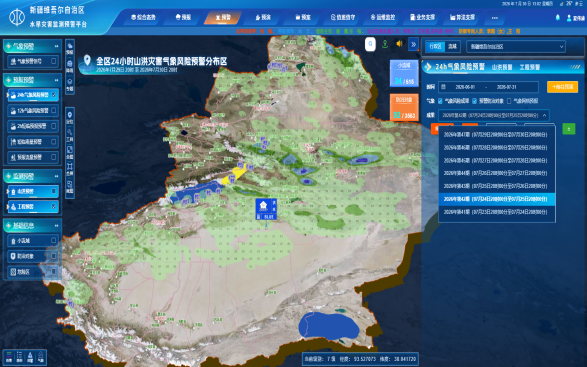Collapse the 成果 period dropdown list
Viewport: 587px width, 367px height.
pos(544,115)
